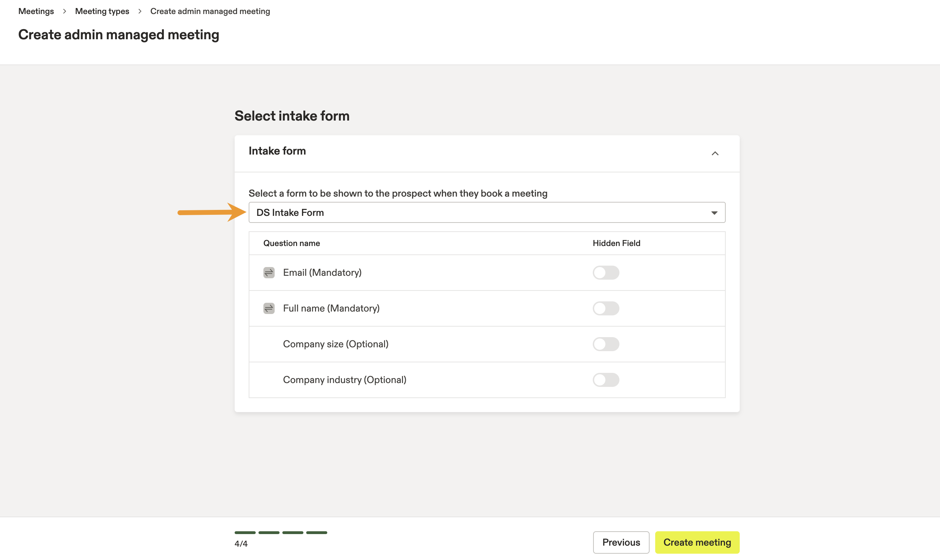Screen dimensions: 940x560
Task: Toggle hidden field for Full name (Mandatory)
Action: [605, 308]
